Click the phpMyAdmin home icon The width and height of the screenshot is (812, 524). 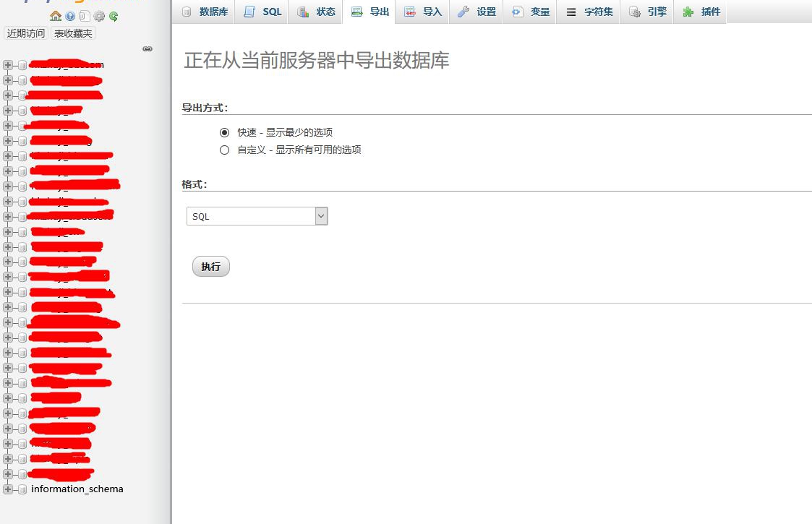coord(56,16)
